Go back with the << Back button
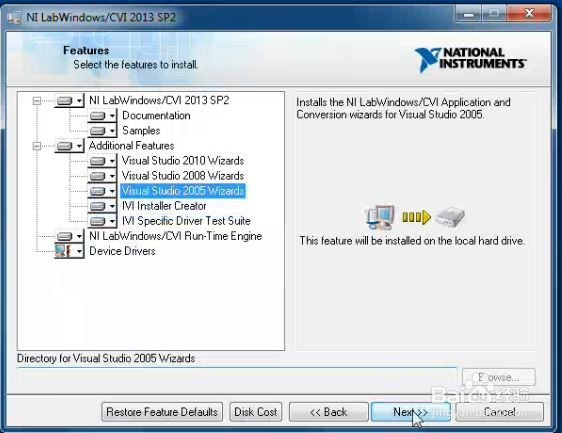Viewport: 562px width, 433px height. tap(329, 412)
